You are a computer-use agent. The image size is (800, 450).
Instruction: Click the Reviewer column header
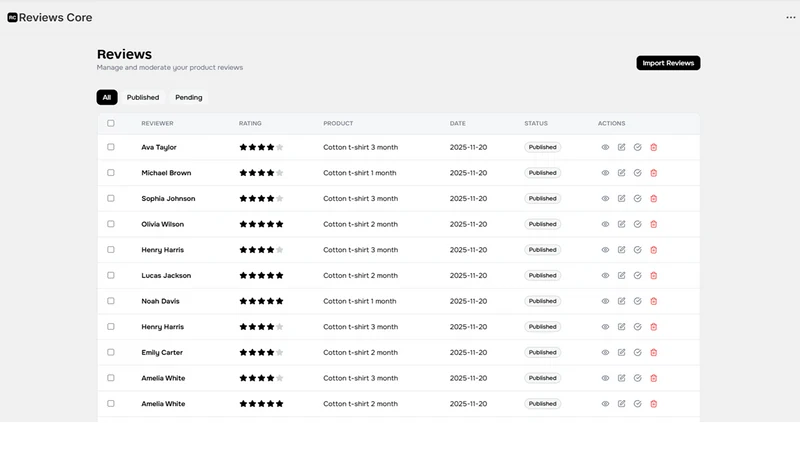pyautogui.click(x=157, y=123)
